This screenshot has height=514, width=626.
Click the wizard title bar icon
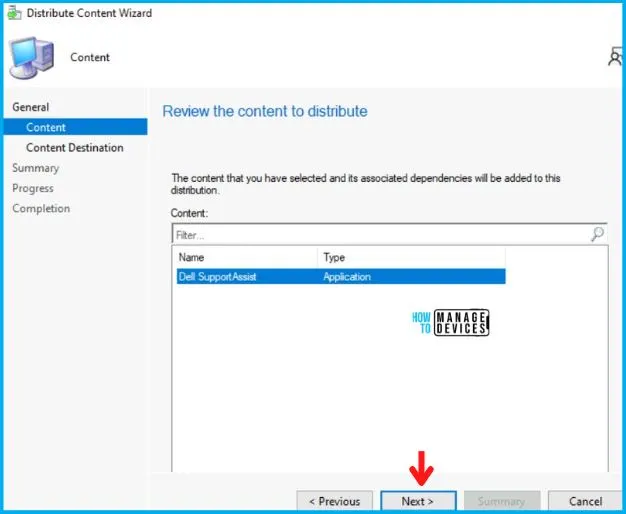tap(14, 13)
